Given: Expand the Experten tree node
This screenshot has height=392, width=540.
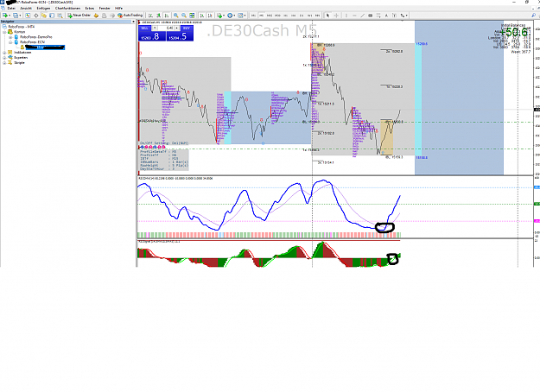Looking at the screenshot, I should (x=5, y=58).
